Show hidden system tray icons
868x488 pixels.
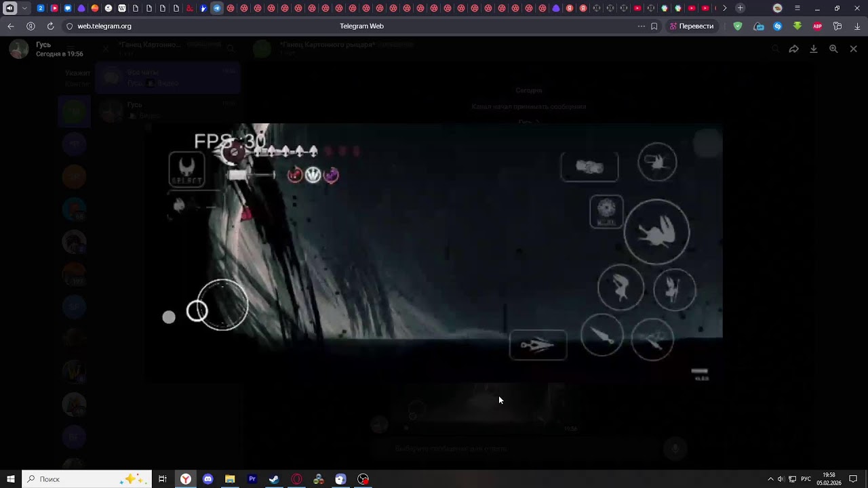click(x=770, y=479)
